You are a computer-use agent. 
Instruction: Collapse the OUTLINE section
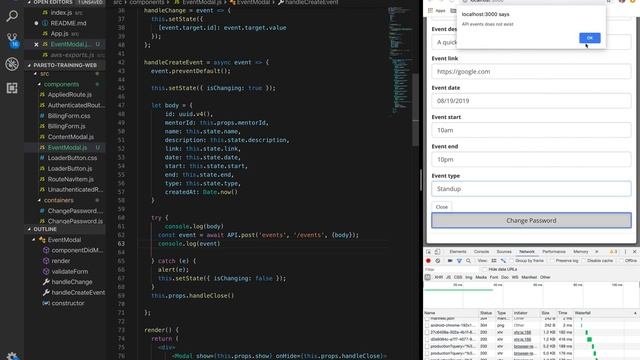click(29, 229)
